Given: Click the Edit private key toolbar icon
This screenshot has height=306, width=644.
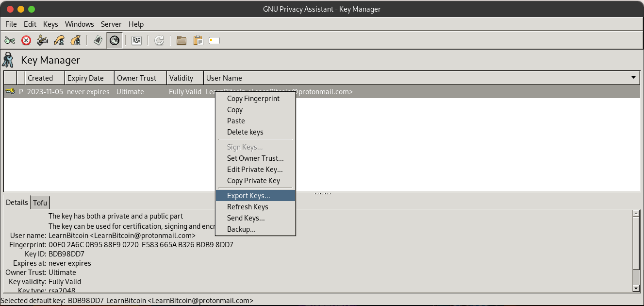Looking at the screenshot, I should (x=10, y=40).
